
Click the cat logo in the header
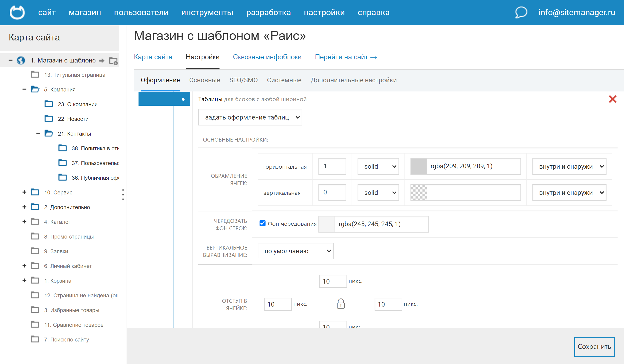pos(17,12)
